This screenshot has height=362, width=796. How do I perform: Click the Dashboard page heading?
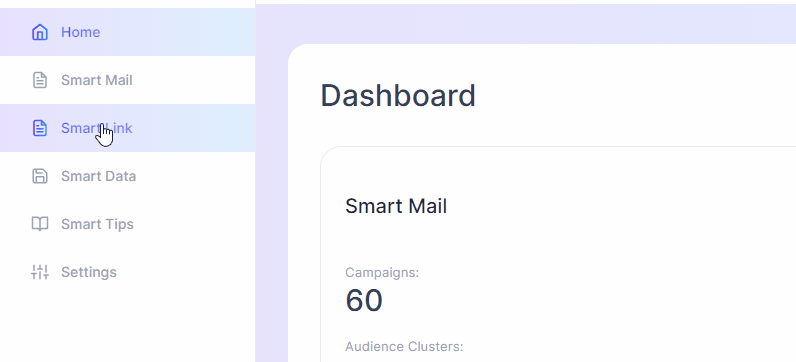[398, 95]
